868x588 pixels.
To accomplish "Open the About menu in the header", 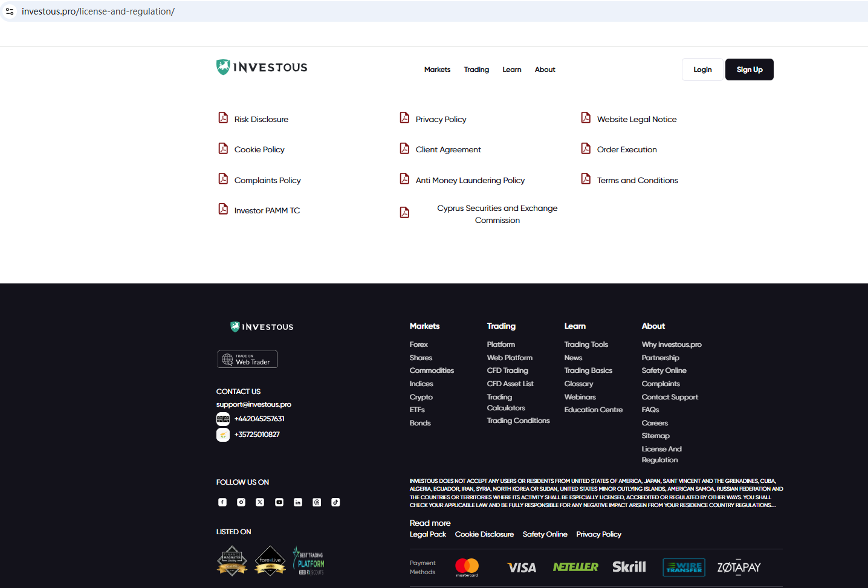I will tap(545, 69).
